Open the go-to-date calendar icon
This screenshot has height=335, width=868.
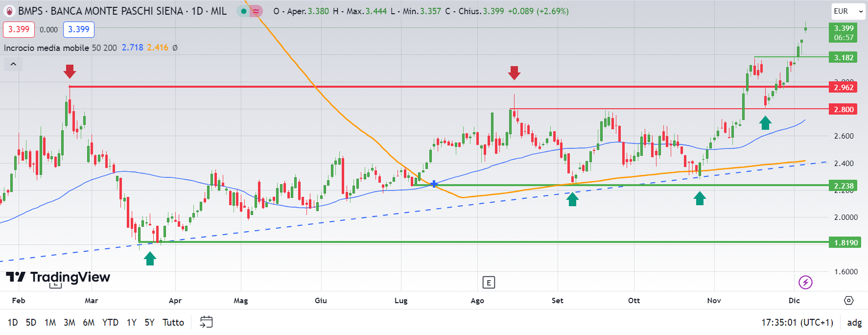(x=207, y=322)
